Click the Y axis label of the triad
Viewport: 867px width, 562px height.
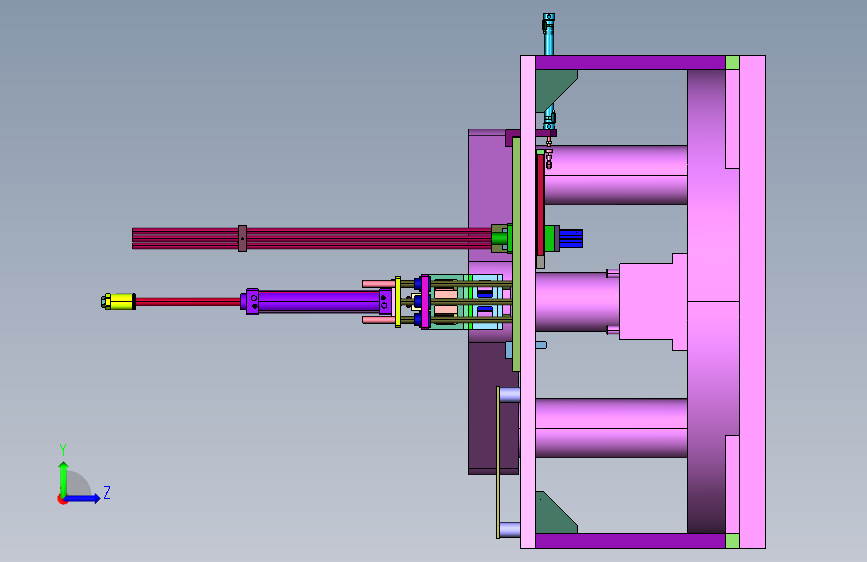63,449
